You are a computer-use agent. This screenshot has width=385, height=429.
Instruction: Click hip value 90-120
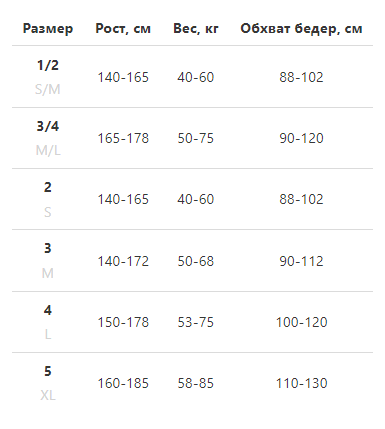(301, 138)
